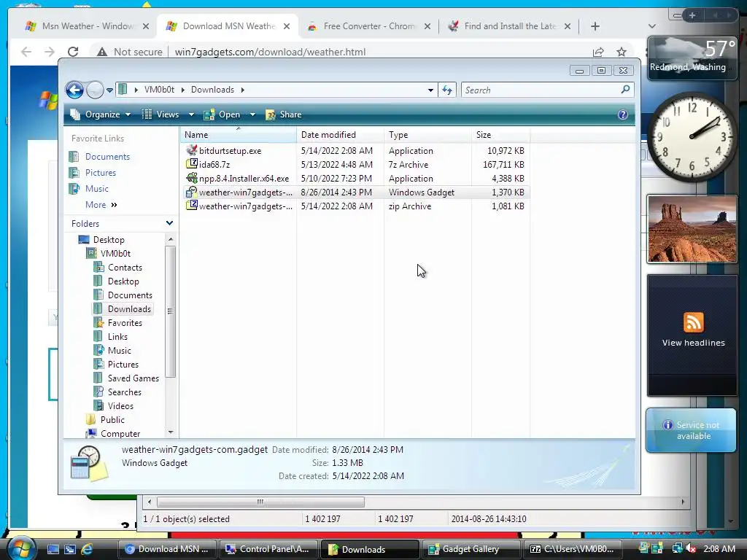Expand the Open dropdown arrow

pos(252,114)
